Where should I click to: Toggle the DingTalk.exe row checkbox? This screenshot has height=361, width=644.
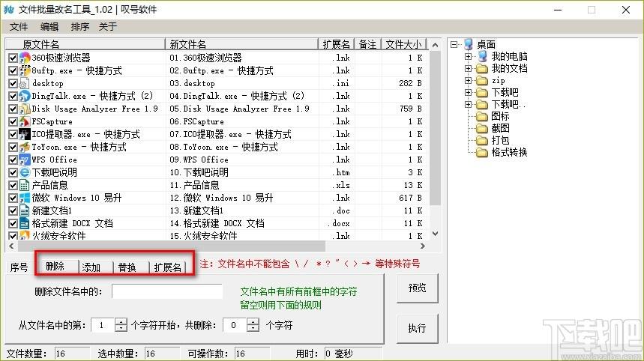tap(13, 97)
